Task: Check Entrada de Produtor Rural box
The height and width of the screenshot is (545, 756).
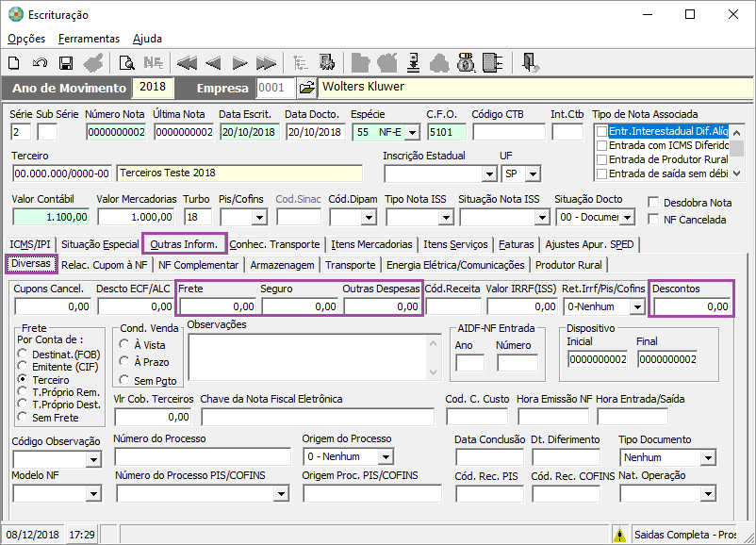Action: 601,159
